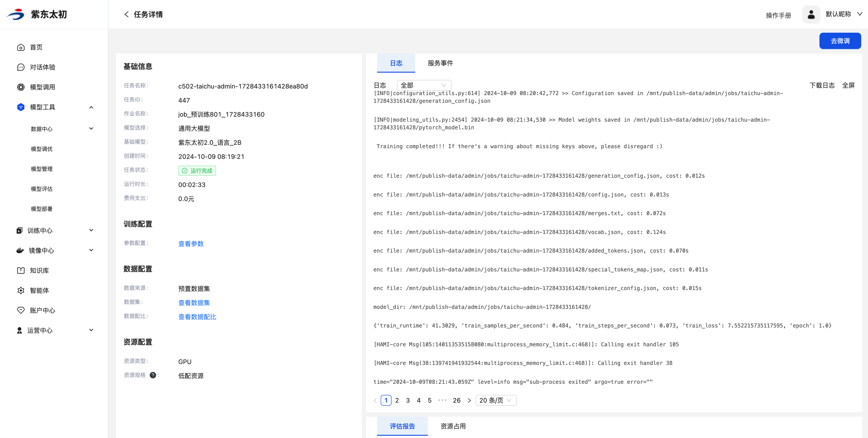Click the 知识库 book icon
Viewport: 868px width, 438px height.
21,271
